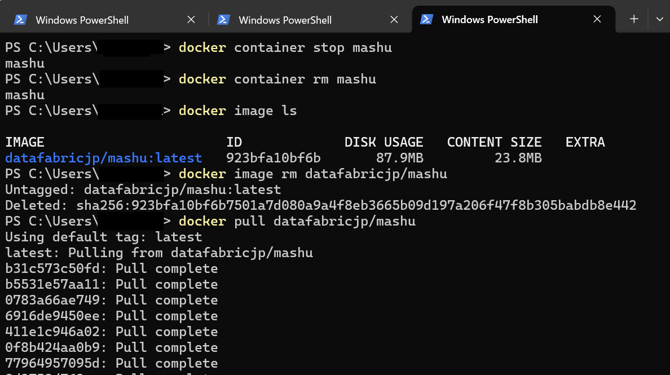This screenshot has width=670, height=375.
Task: Click the EXTRA column header
Action: click(x=585, y=142)
